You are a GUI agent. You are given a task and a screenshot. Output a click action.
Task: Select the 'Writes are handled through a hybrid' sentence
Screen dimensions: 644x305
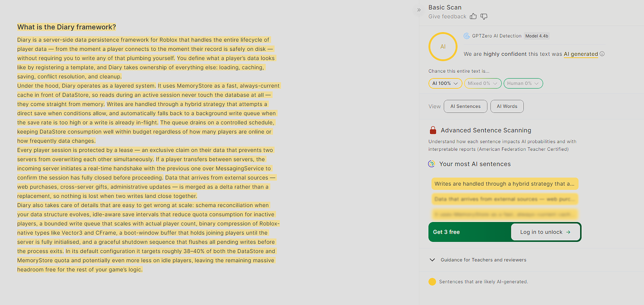click(x=504, y=184)
